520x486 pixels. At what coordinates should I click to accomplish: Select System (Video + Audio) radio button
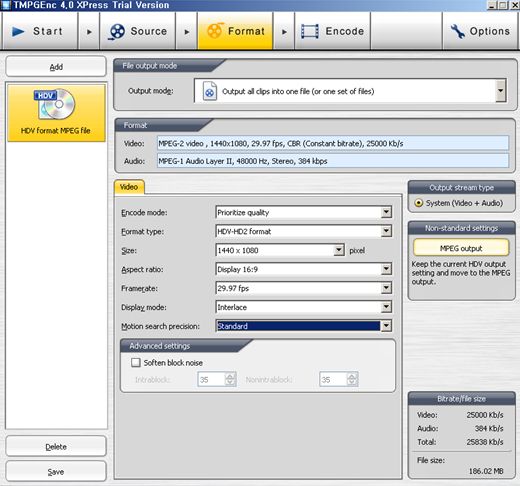pos(419,203)
